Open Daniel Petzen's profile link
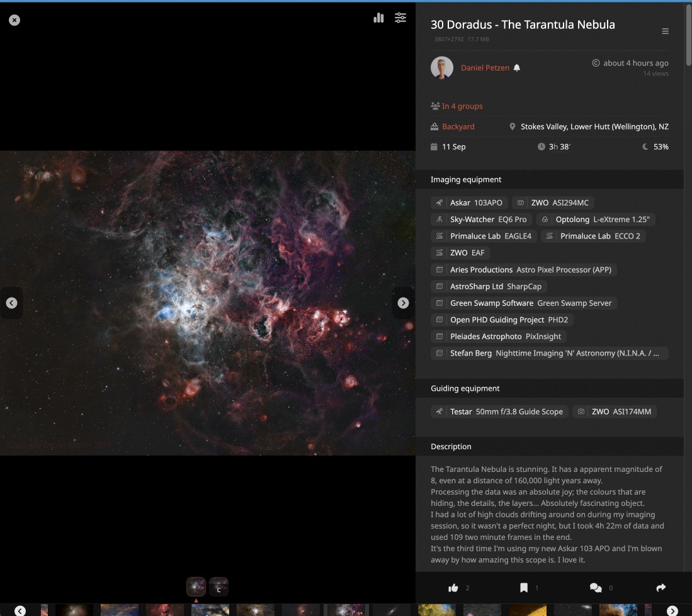Screen dimensions: 692x616 485,67
